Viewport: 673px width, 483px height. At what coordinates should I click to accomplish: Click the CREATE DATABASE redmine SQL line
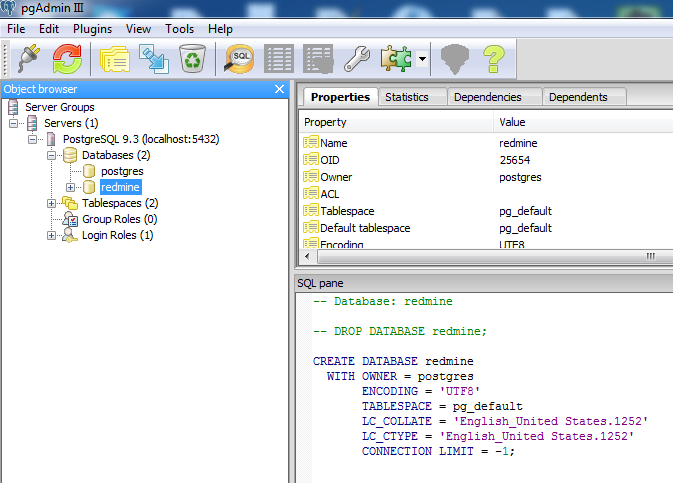click(393, 361)
